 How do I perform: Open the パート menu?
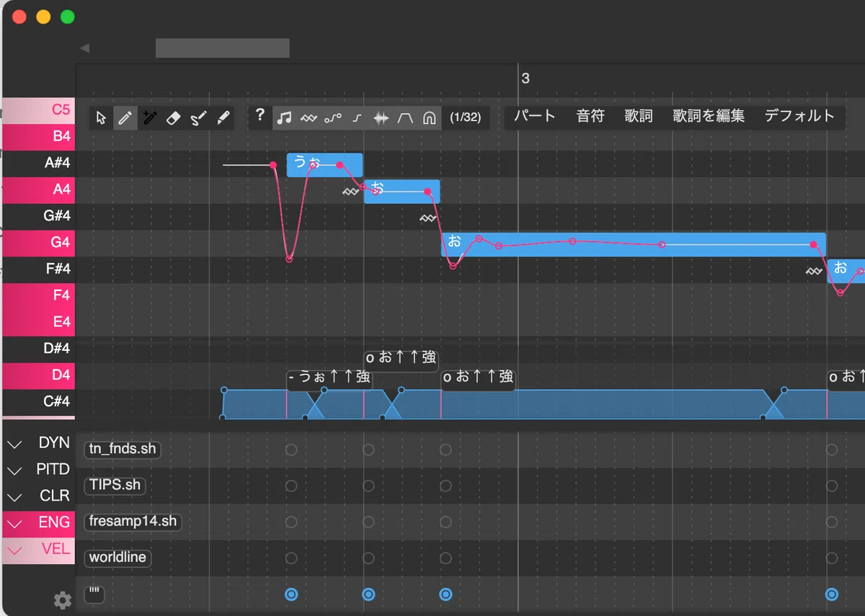(534, 116)
